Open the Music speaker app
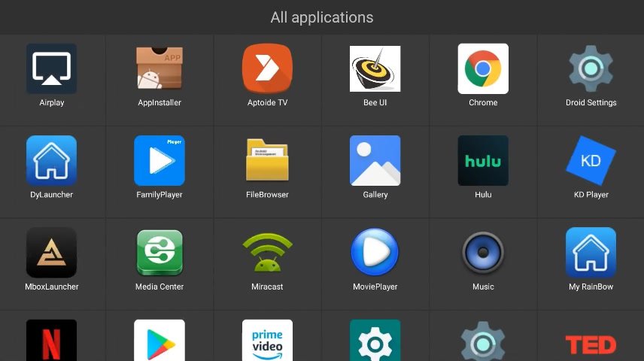Viewport: 644px width, 361px height. [483, 253]
